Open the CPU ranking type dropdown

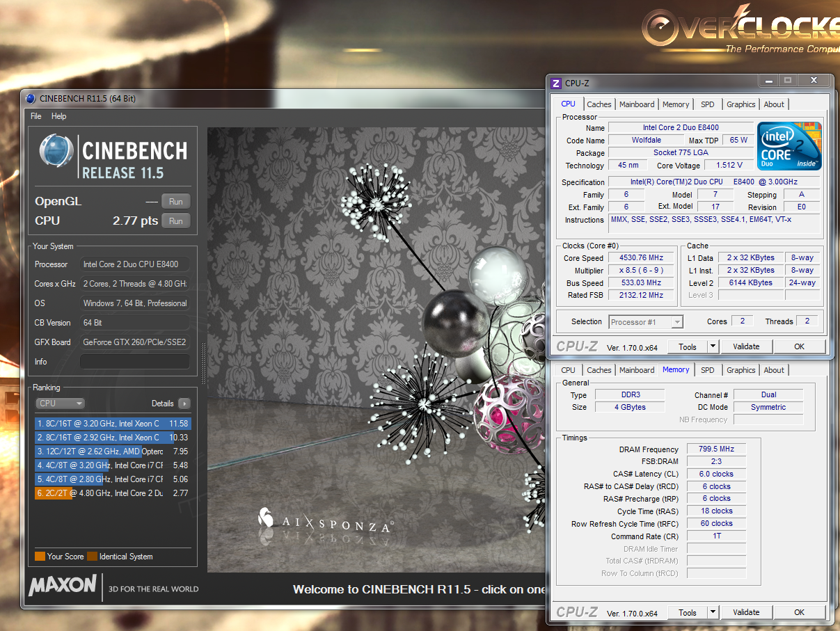click(61, 404)
